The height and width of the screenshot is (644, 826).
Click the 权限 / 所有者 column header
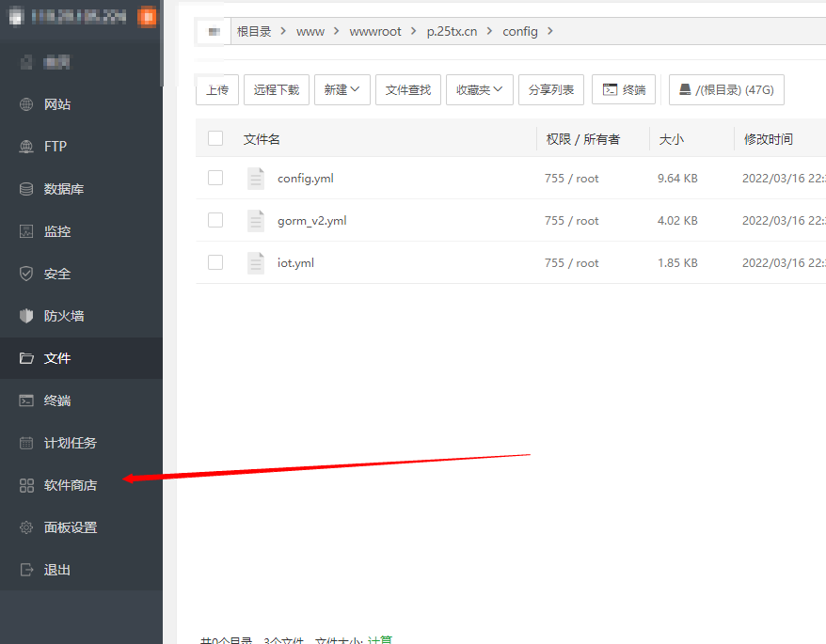click(x=582, y=139)
